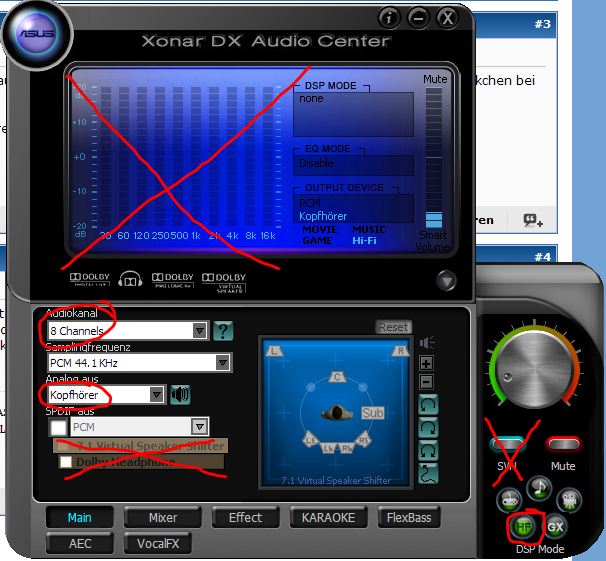Click left L speaker in map
Image resolution: width=606 pixels, height=561 pixels.
tap(275, 350)
